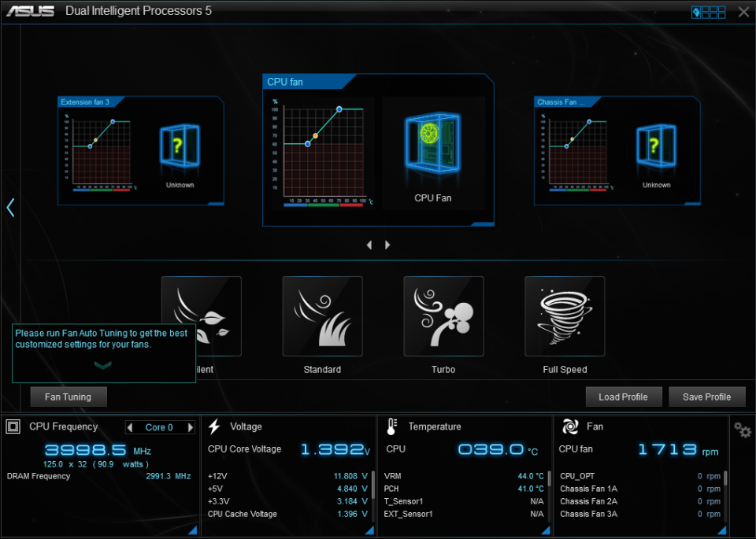This screenshot has width=756, height=539.
Task: Click the CPU Core Voltage 1.392 value
Action: tap(335, 449)
